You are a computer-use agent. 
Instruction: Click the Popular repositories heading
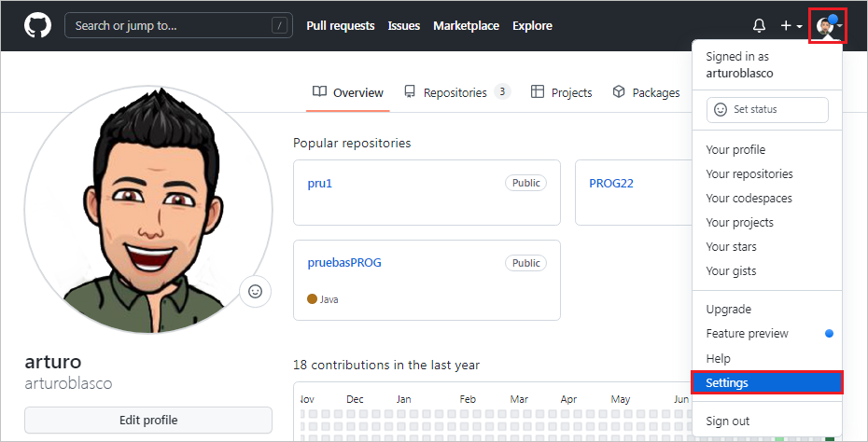352,144
